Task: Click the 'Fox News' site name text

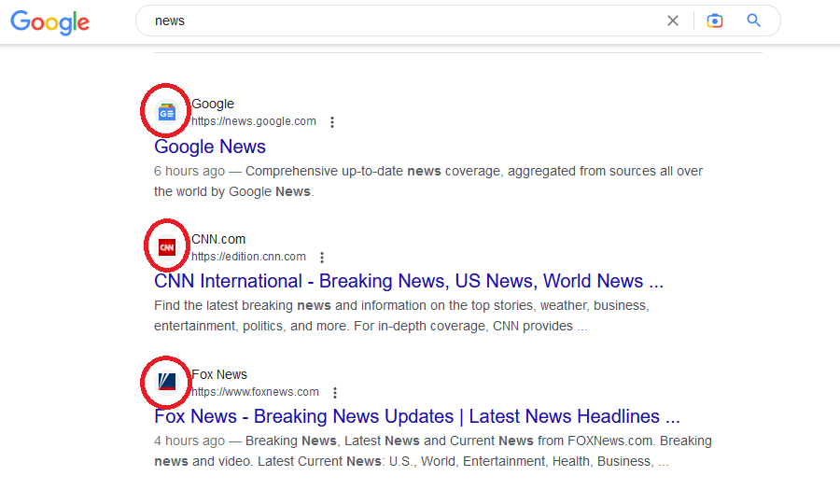Action: tap(219, 374)
